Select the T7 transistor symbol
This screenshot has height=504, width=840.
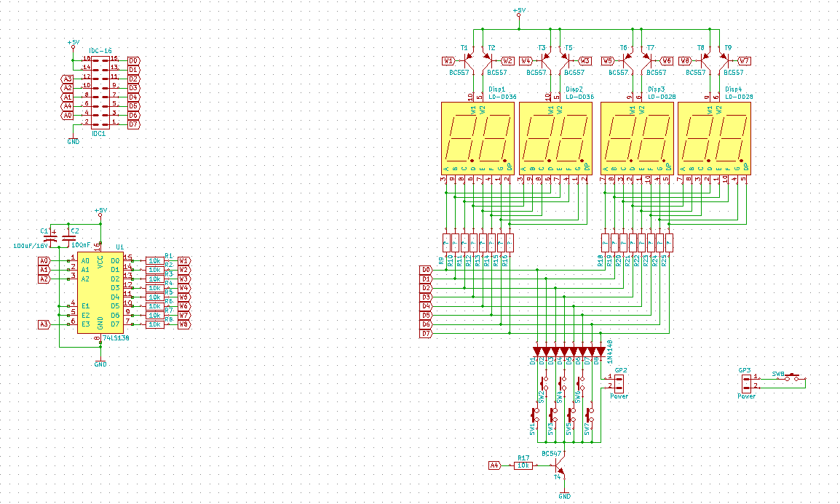(x=646, y=60)
